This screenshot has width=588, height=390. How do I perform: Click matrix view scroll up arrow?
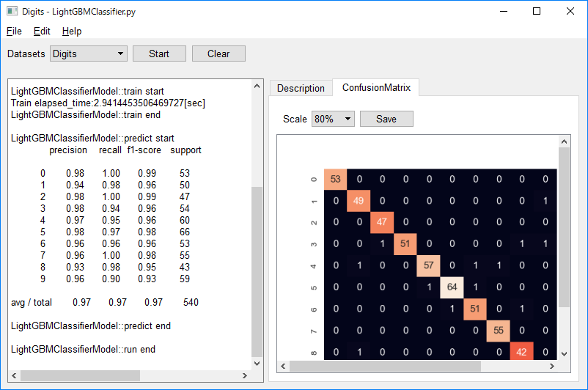(564, 141)
